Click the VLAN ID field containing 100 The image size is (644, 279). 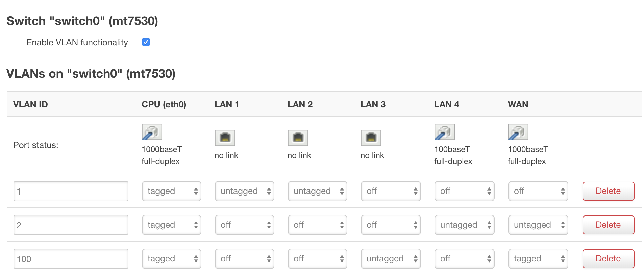[x=71, y=259]
